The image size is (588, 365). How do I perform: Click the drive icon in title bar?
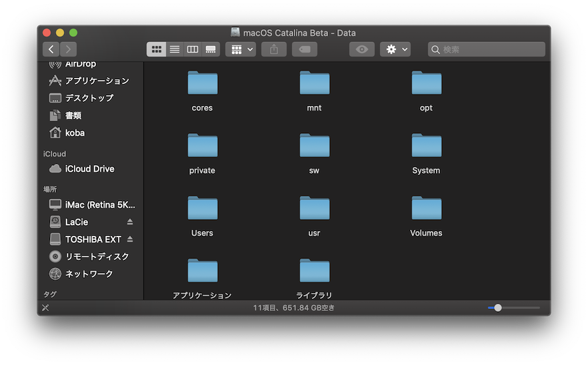coord(235,32)
